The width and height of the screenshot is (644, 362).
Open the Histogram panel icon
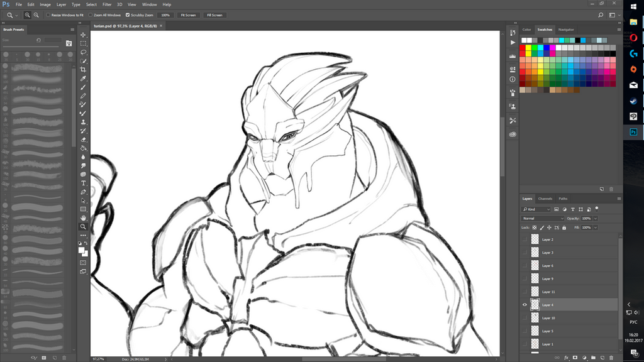[x=513, y=56]
